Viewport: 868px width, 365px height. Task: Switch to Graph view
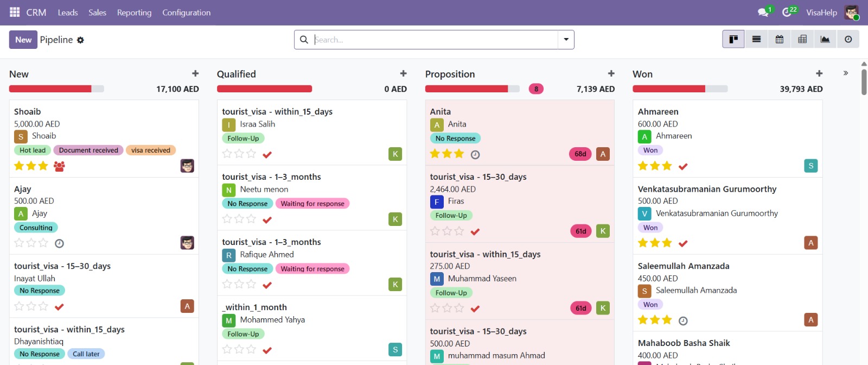click(825, 39)
